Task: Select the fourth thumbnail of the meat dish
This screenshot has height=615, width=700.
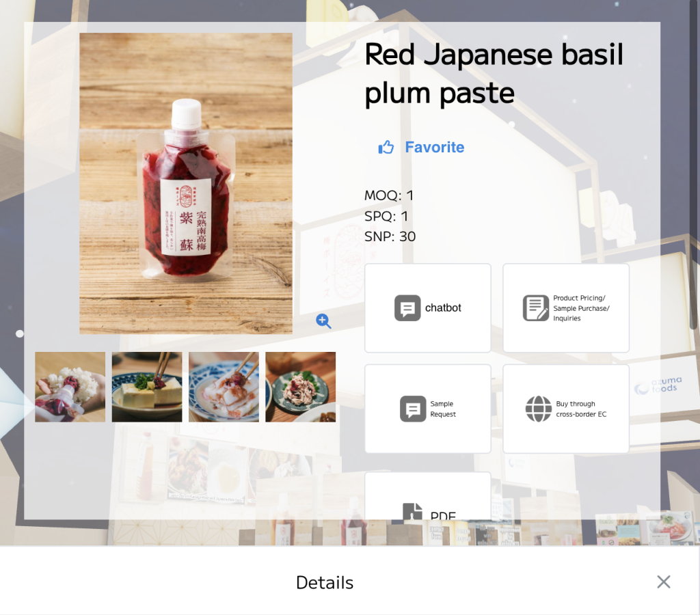Action: pos(300,387)
